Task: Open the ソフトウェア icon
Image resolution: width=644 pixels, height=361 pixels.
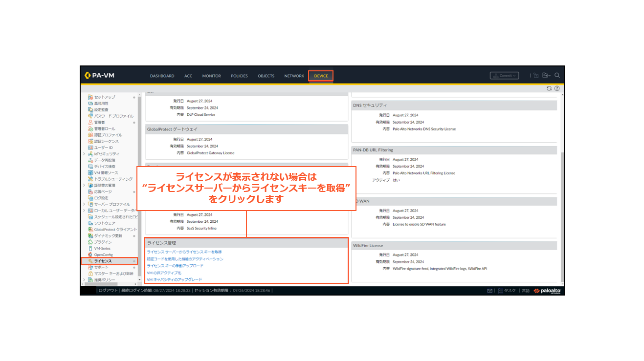Action: (90, 223)
